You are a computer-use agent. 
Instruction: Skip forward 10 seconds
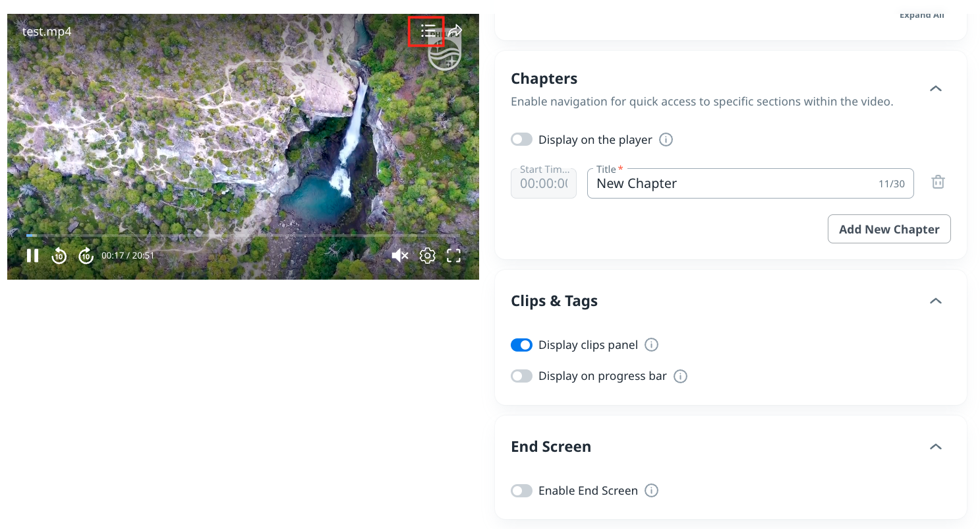(86, 255)
